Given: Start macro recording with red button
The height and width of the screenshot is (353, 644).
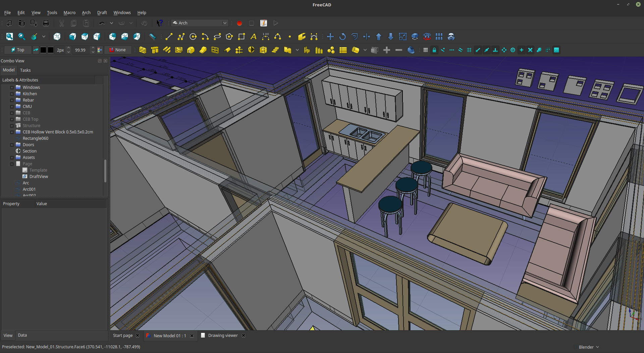Looking at the screenshot, I should click(x=239, y=23).
